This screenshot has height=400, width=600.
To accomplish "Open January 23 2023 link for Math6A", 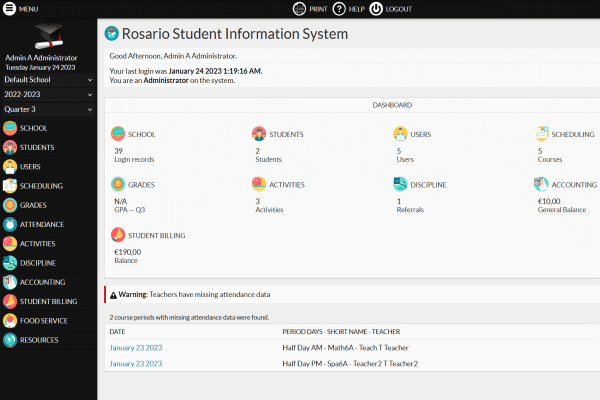I will [x=135, y=347].
